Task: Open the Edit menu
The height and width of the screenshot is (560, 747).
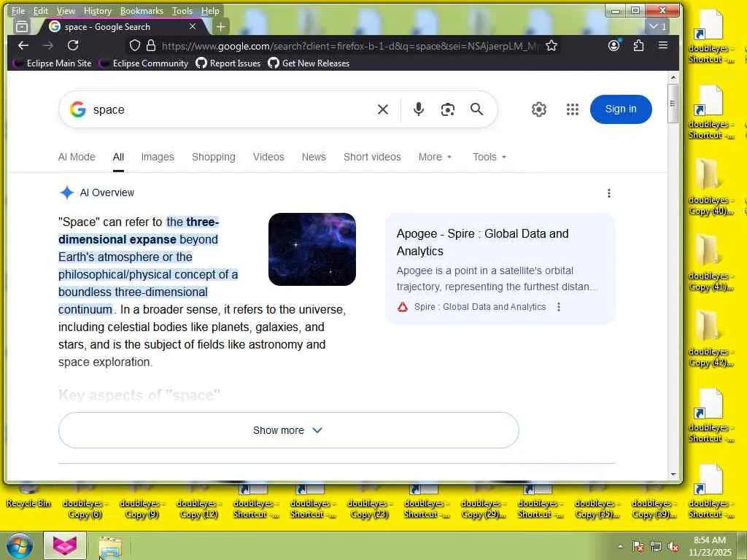Action: 41,10
